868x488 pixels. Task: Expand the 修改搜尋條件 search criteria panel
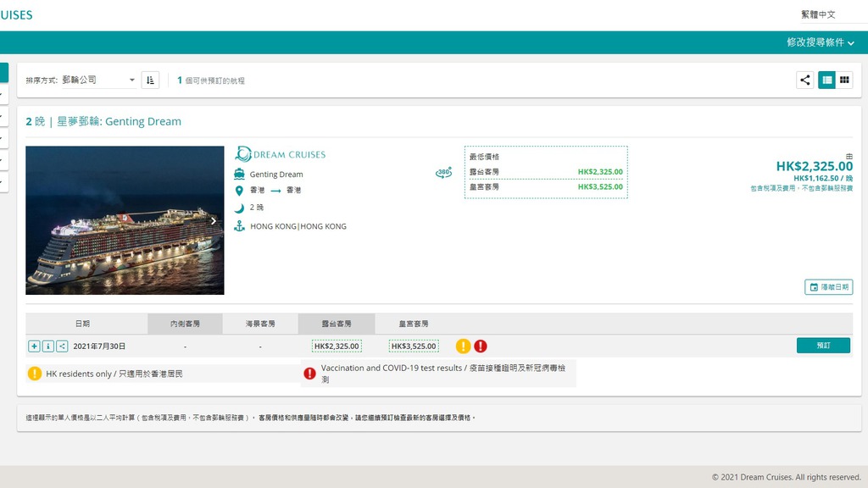coord(821,42)
